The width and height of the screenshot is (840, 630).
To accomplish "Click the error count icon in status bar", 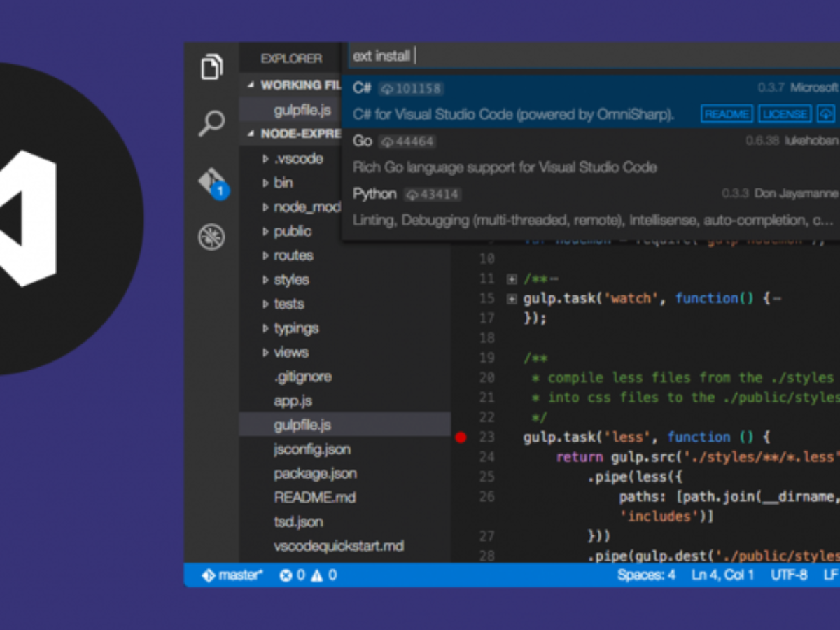I will click(x=286, y=575).
